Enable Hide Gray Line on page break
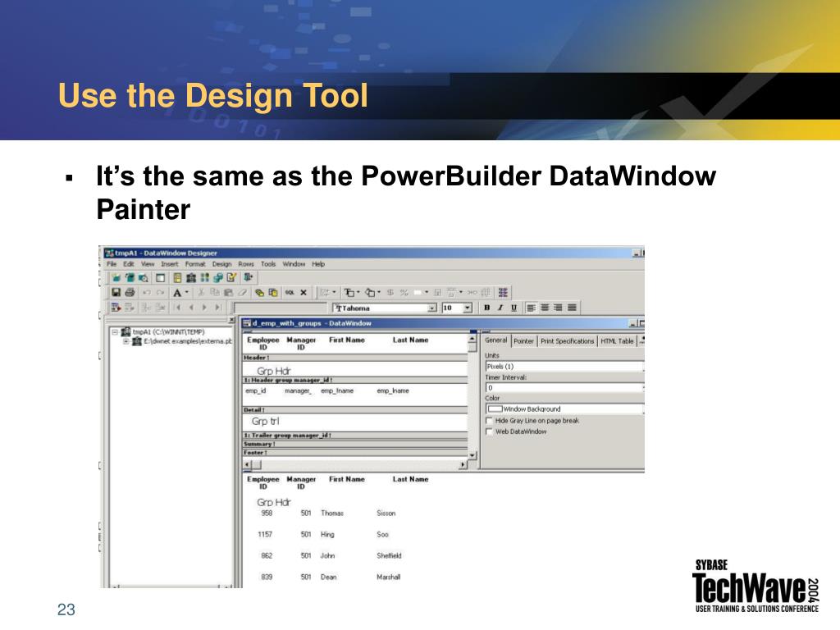Screen dimensions: 840x630 point(489,421)
